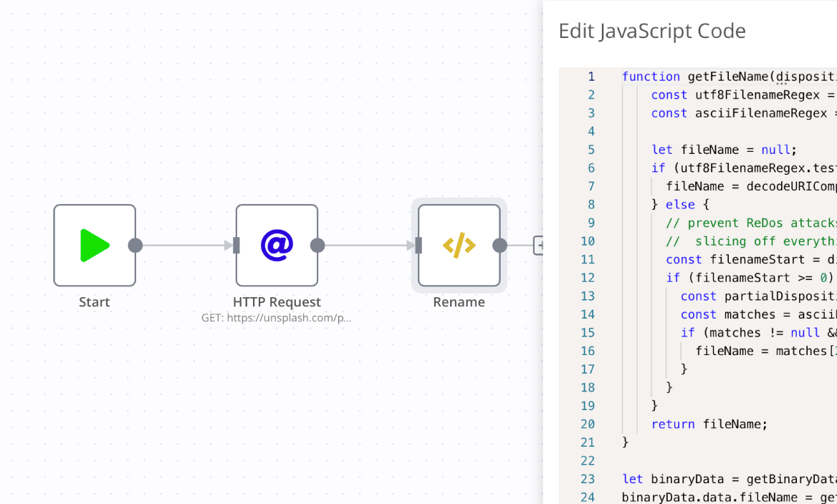Image resolution: width=837 pixels, height=504 pixels.
Task: Click the GET unsplash URL subtitle
Action: (x=277, y=318)
